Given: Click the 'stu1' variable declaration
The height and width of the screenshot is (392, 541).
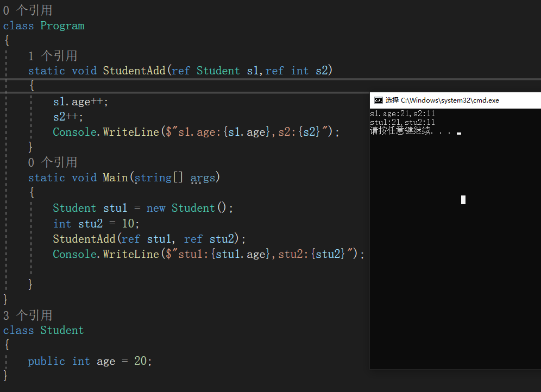Looking at the screenshot, I should [x=115, y=208].
